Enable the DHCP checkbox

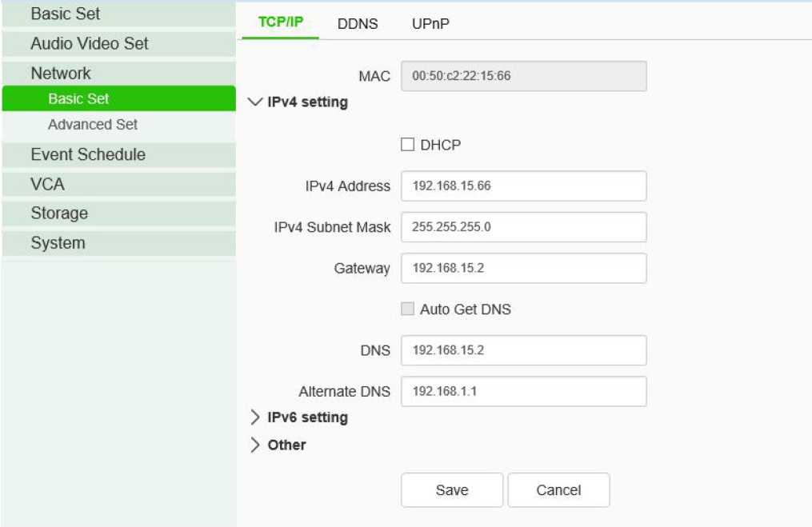point(408,145)
